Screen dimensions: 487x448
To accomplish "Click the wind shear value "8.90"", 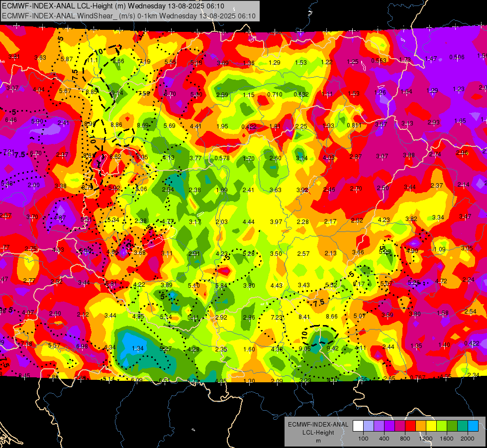I will tap(90, 124).
